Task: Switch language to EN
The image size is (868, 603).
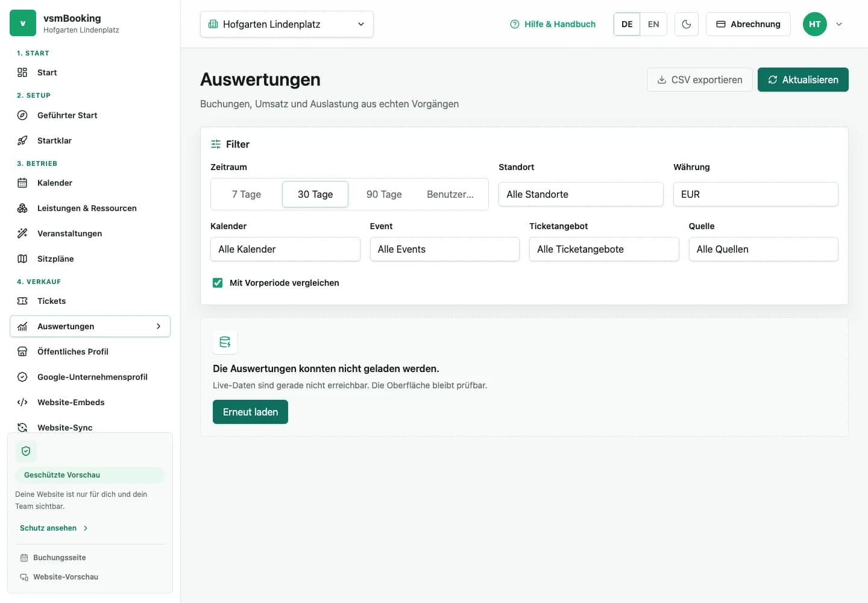Action: (x=653, y=24)
